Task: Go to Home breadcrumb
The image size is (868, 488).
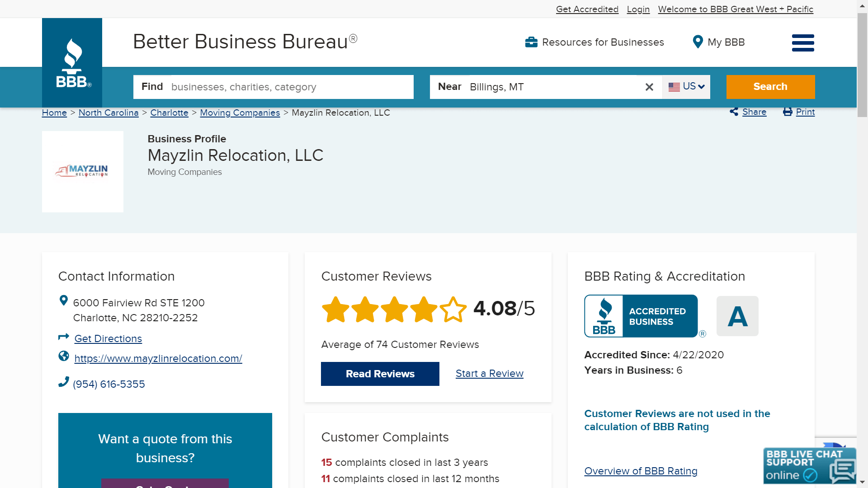Action: (54, 113)
